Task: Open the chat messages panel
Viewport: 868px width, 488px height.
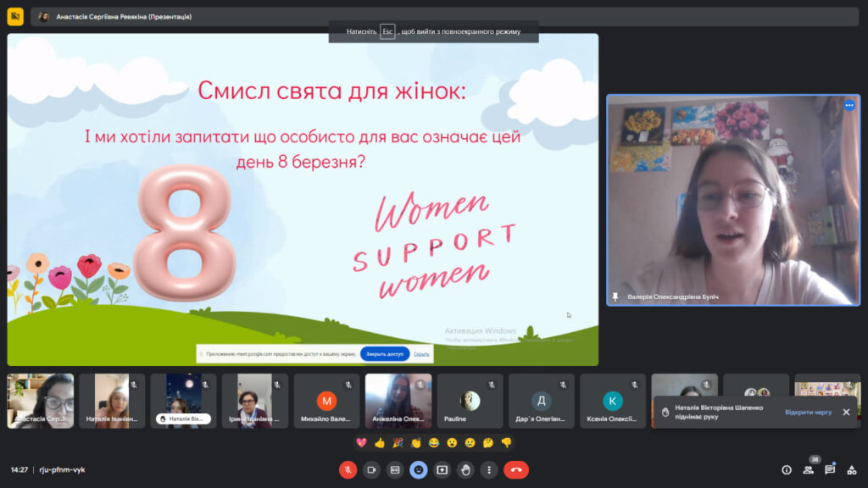Action: tap(830, 469)
